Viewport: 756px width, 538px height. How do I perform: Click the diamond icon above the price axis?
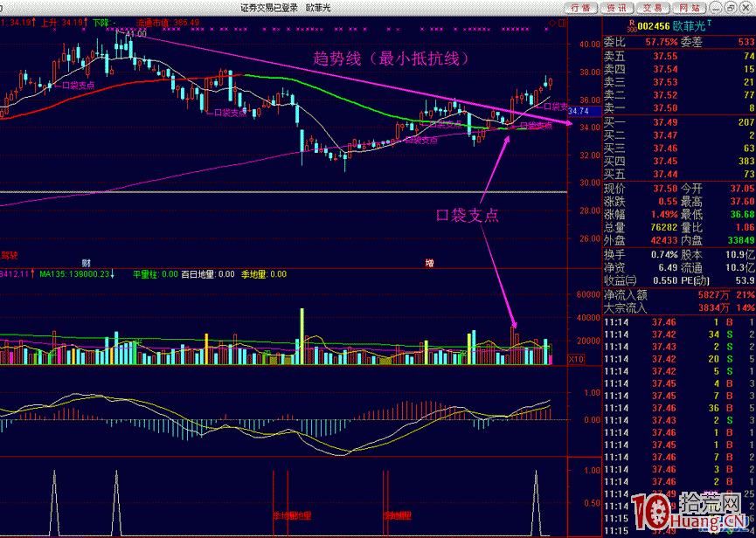[x=552, y=23]
